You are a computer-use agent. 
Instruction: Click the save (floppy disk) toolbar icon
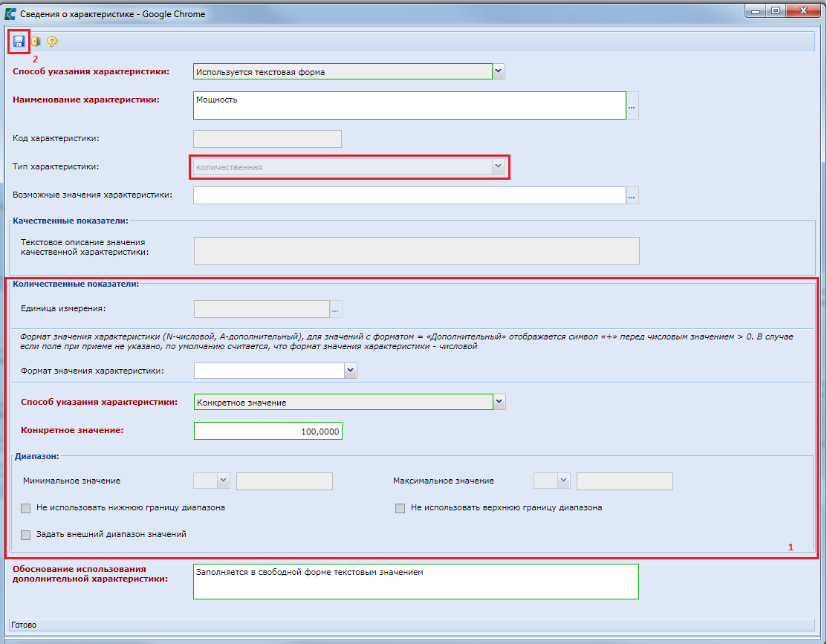tap(19, 42)
